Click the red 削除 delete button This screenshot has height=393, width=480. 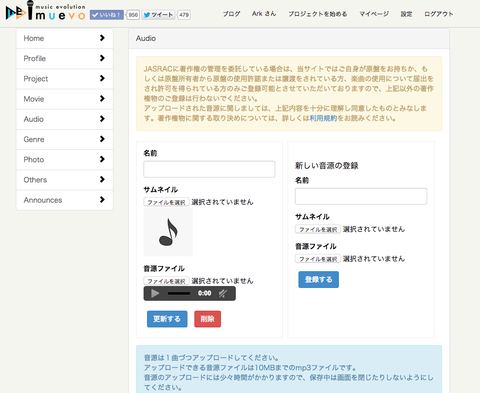click(207, 319)
